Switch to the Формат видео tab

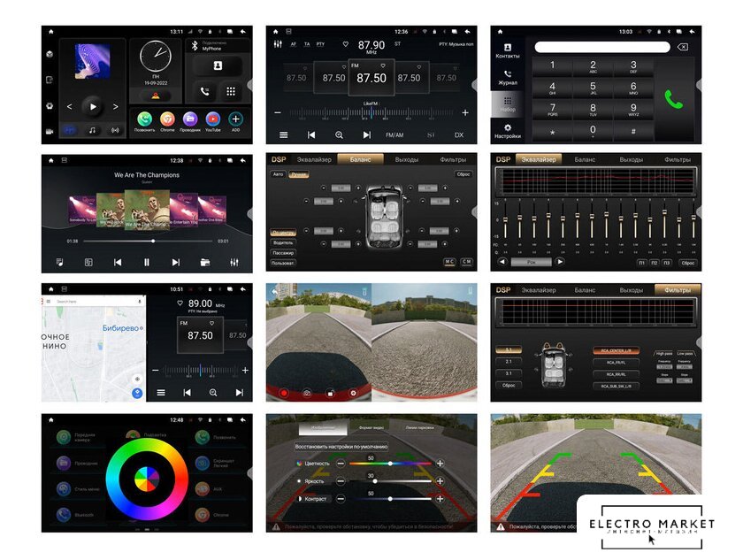tap(370, 428)
